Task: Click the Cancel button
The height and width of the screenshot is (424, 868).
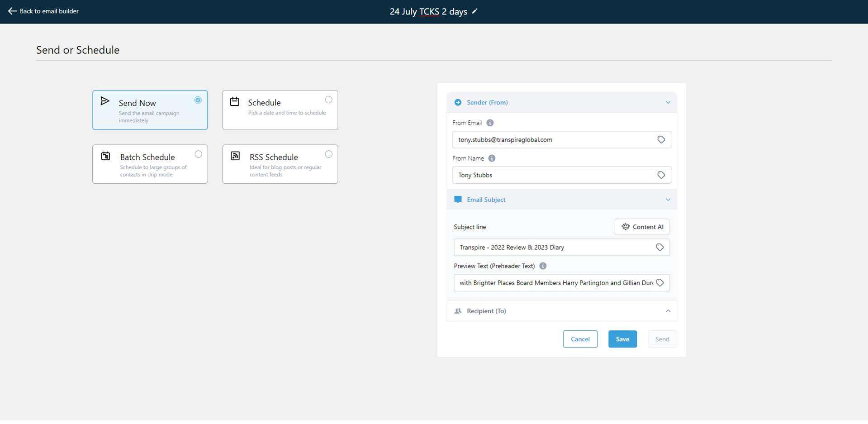Action: point(580,339)
